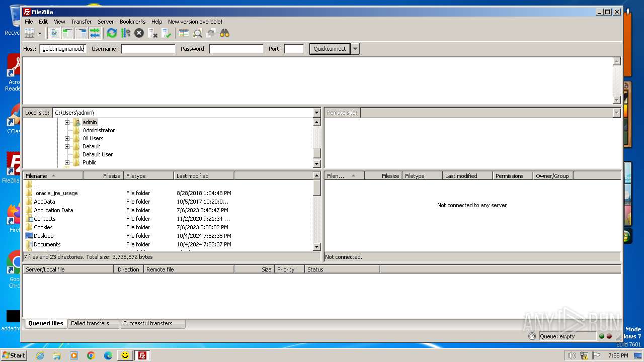
Task: Switch to Queued files tab
Action: pyautogui.click(x=45, y=323)
